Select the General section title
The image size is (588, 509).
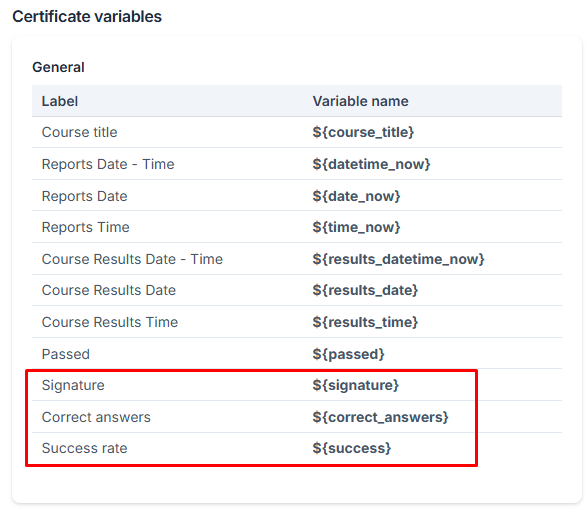coord(58,67)
